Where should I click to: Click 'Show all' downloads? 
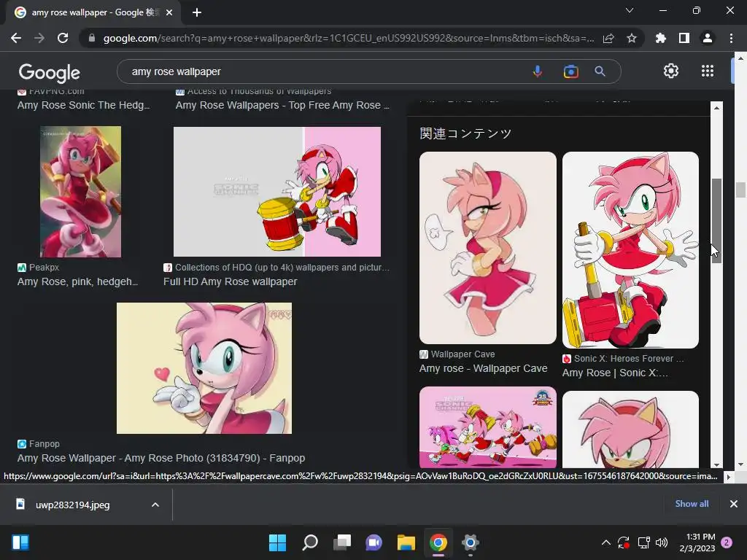click(x=692, y=504)
